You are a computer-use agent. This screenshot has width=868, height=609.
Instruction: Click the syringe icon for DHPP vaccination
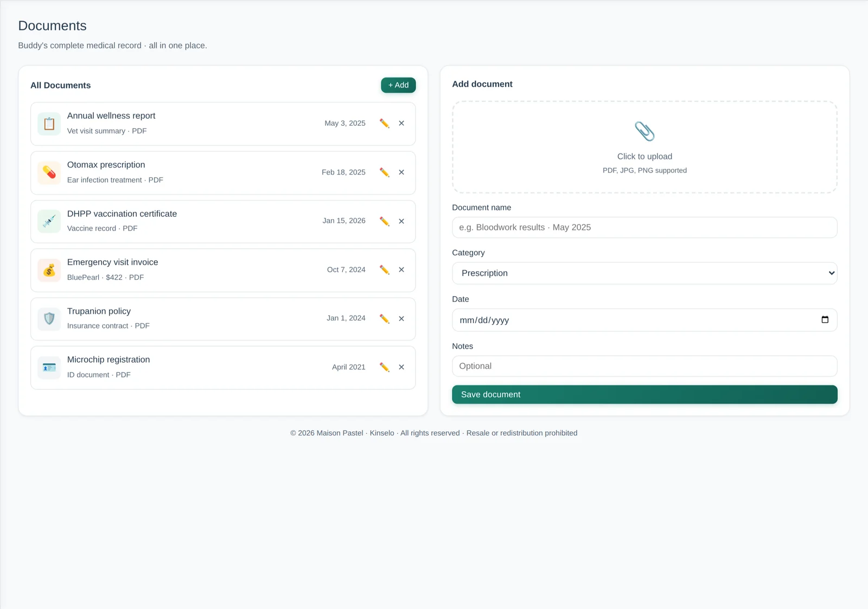(49, 221)
